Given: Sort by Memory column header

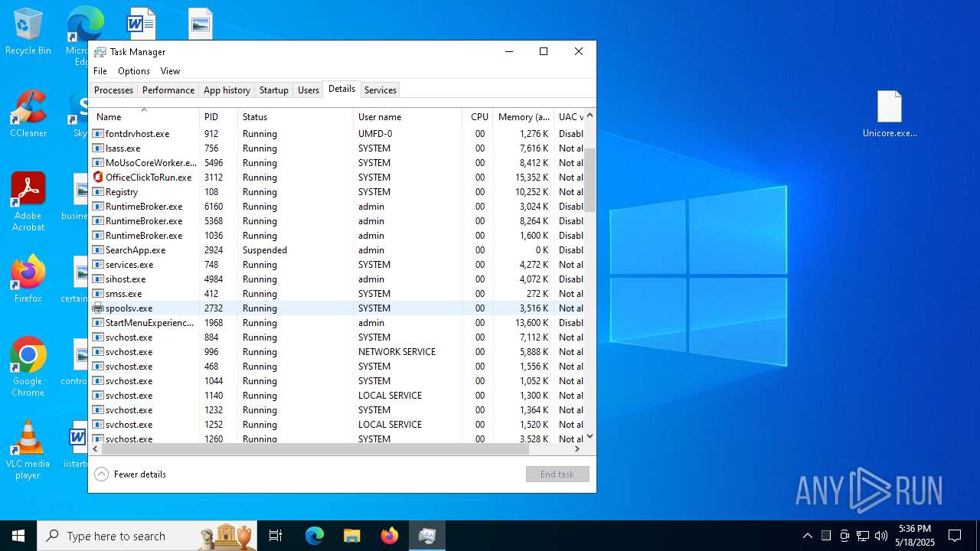Looking at the screenshot, I should pos(524,117).
